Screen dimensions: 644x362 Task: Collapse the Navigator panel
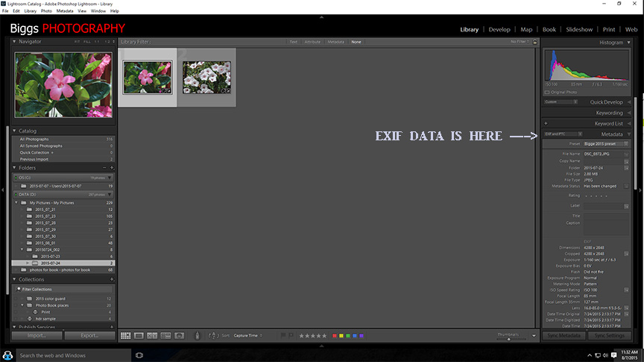click(x=14, y=42)
